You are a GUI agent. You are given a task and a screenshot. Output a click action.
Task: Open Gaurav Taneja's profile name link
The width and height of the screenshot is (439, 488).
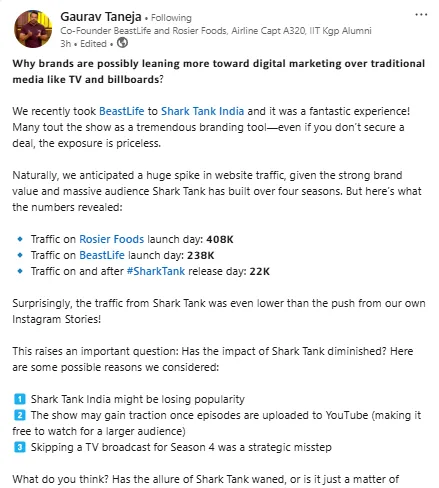(101, 17)
